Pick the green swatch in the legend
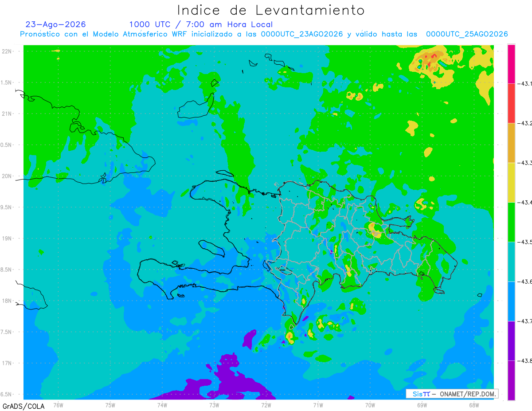The image size is (532, 411). point(511,222)
